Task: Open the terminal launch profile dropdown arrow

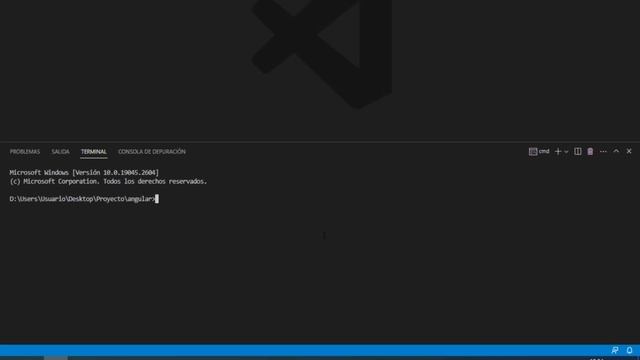Action: pyautogui.click(x=566, y=152)
